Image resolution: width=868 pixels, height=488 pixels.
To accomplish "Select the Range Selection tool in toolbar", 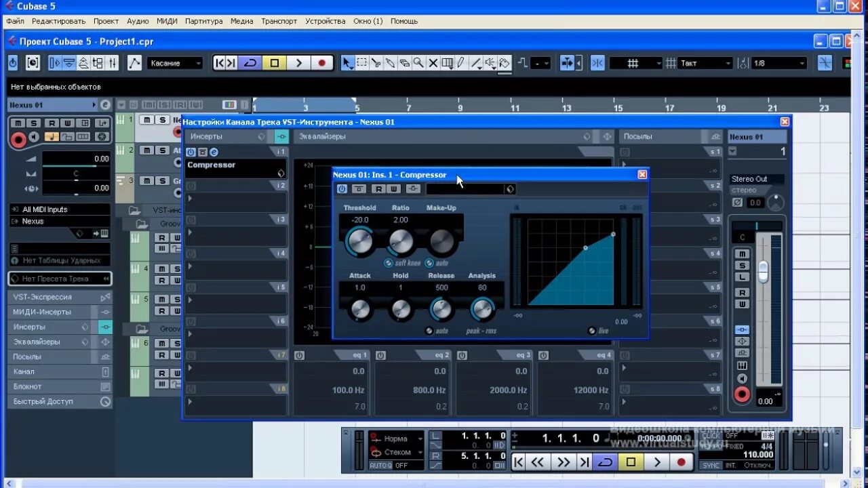I will coord(362,63).
